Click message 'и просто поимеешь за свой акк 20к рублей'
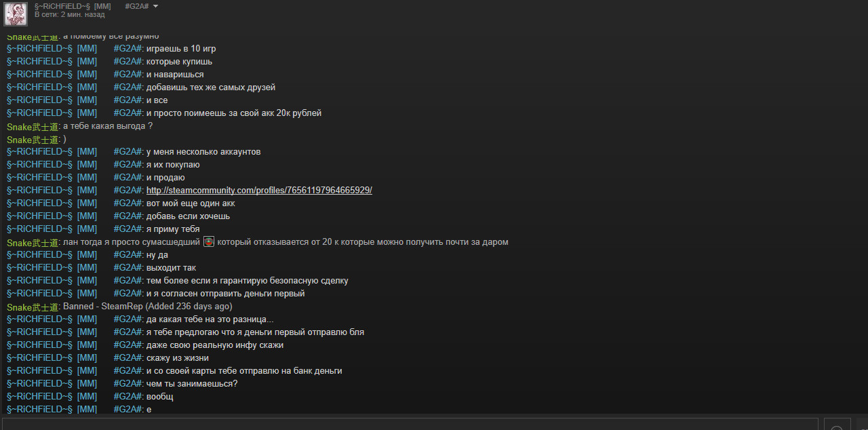The height and width of the screenshot is (430, 868). pyautogui.click(x=234, y=113)
